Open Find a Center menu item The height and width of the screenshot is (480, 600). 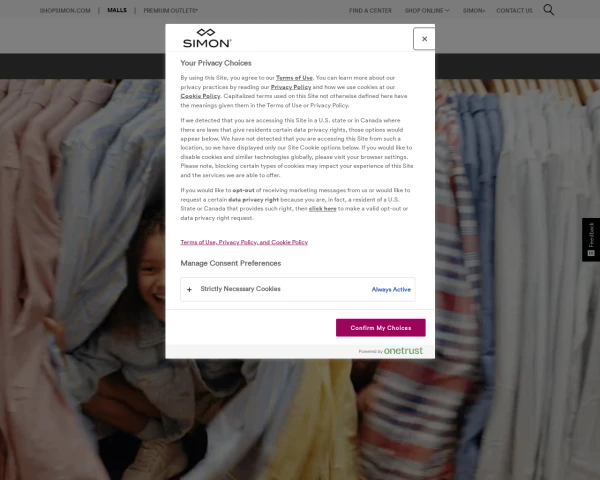[370, 10]
